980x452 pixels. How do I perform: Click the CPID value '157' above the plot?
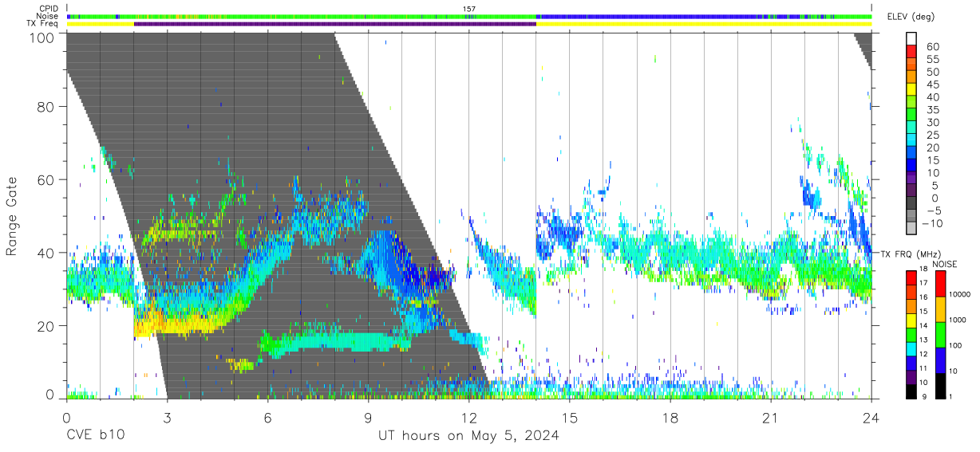point(469,9)
